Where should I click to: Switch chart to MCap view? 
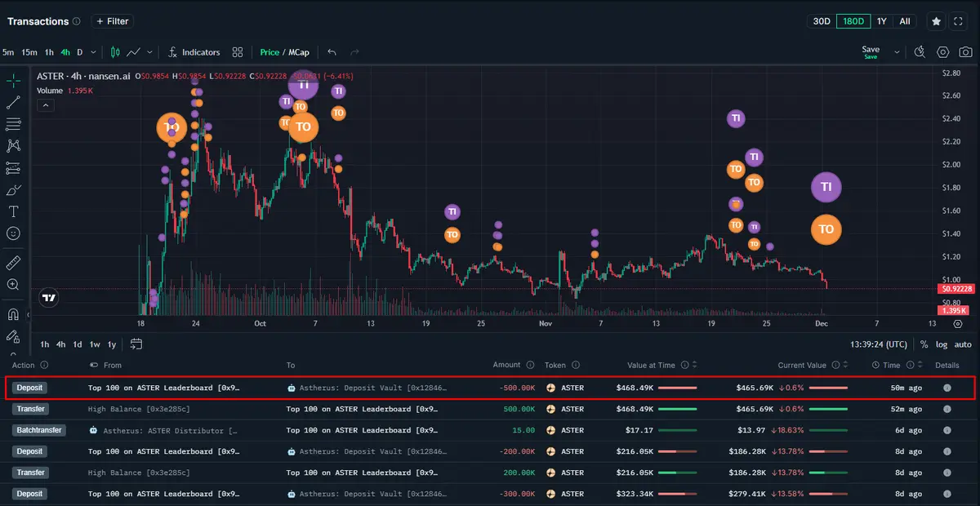coord(299,52)
